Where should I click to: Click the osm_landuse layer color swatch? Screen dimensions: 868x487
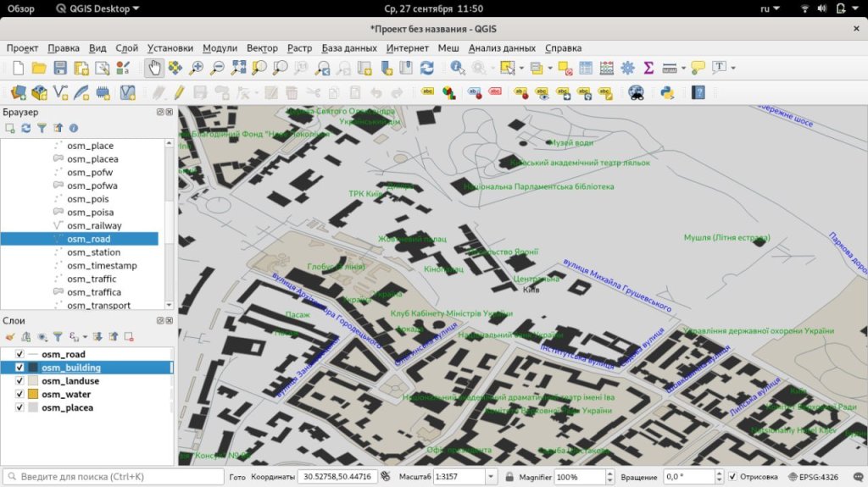tap(33, 381)
